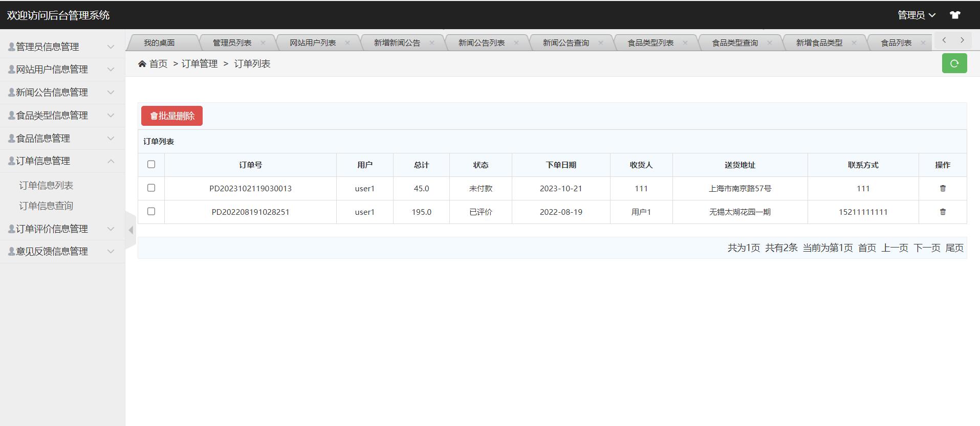Close the 食品列表 tab
The height and width of the screenshot is (426, 980).
click(x=923, y=43)
